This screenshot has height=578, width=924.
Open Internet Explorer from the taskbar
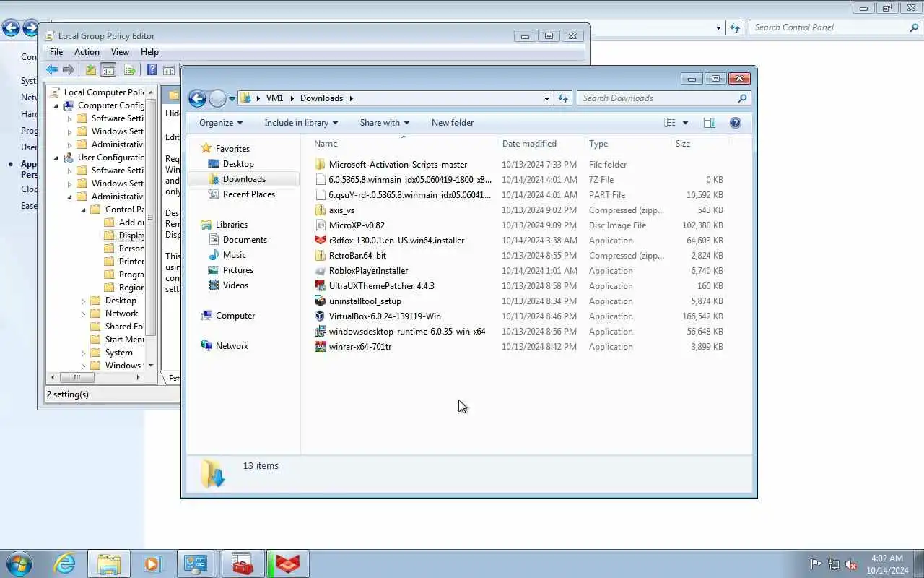pos(65,564)
